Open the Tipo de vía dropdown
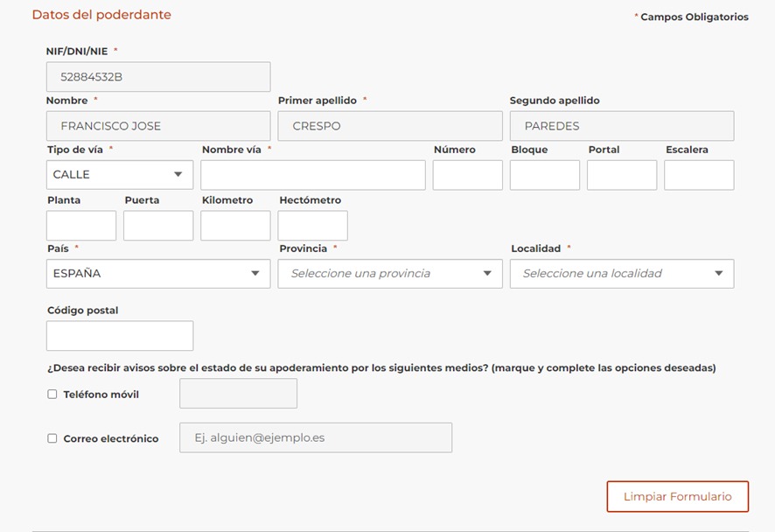The width and height of the screenshot is (775, 532). 120,175
